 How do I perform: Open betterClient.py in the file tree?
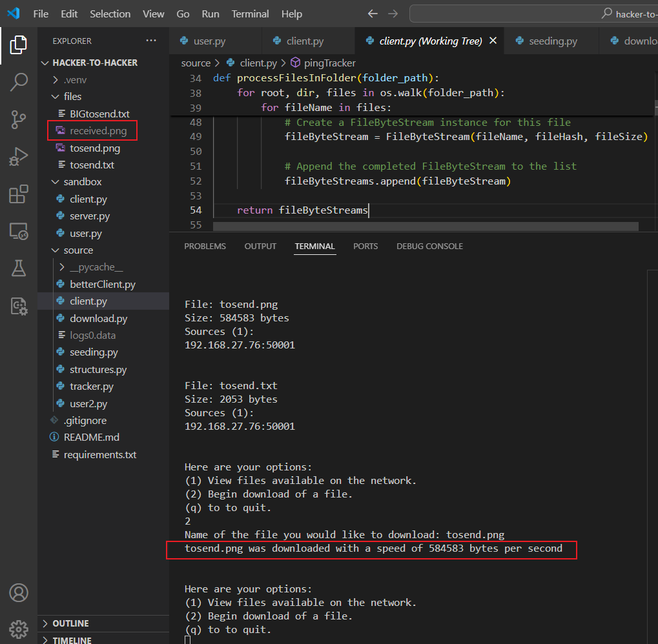(x=102, y=284)
